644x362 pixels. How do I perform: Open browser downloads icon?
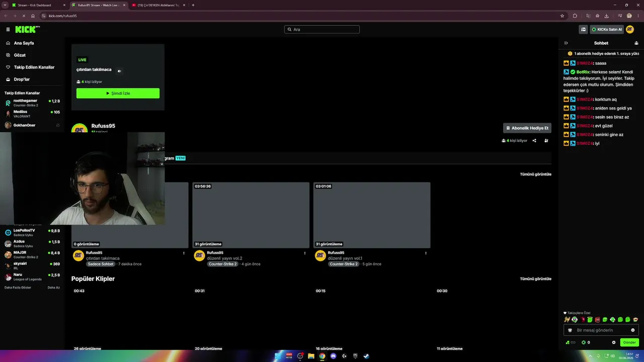pyautogui.click(x=607, y=16)
